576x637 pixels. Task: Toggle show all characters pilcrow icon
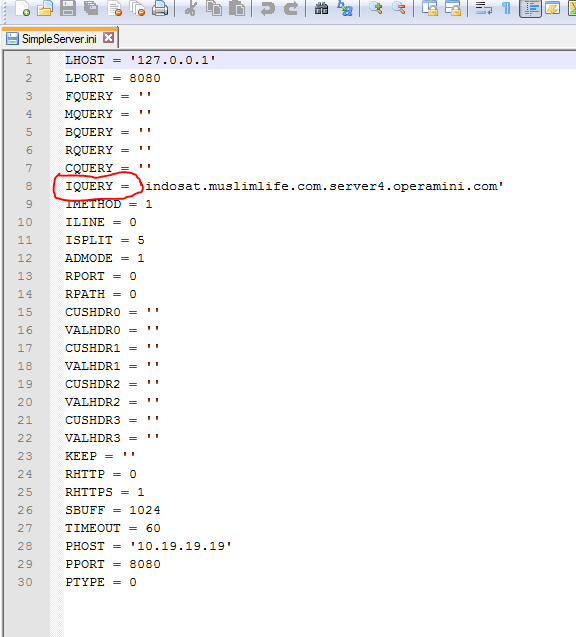[506, 8]
